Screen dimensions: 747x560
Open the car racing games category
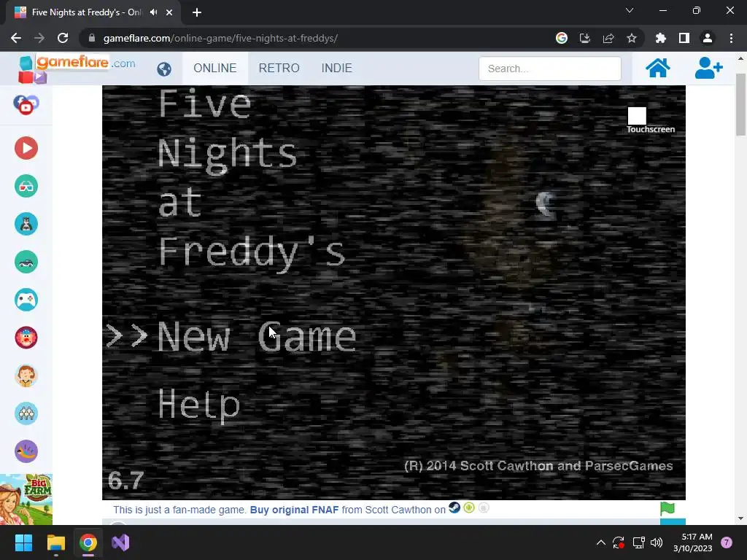point(26,262)
